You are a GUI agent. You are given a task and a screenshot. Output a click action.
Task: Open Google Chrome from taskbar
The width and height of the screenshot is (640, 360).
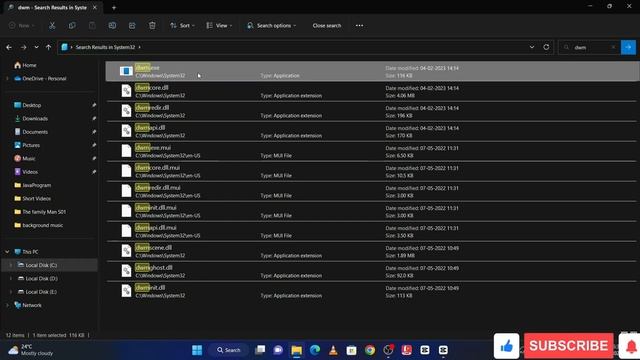point(370,350)
